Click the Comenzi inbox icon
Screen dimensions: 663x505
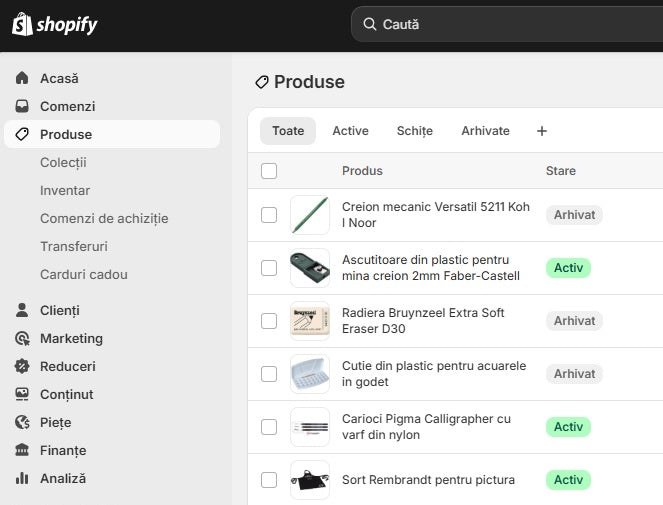point(22,106)
